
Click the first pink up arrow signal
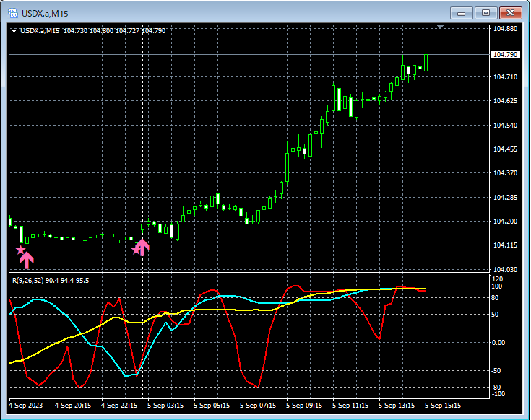27,261
